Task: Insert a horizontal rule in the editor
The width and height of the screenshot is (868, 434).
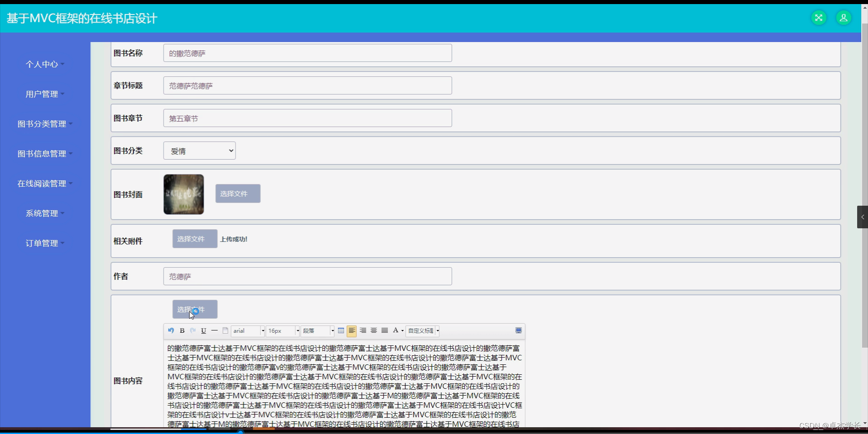Action: click(x=214, y=331)
